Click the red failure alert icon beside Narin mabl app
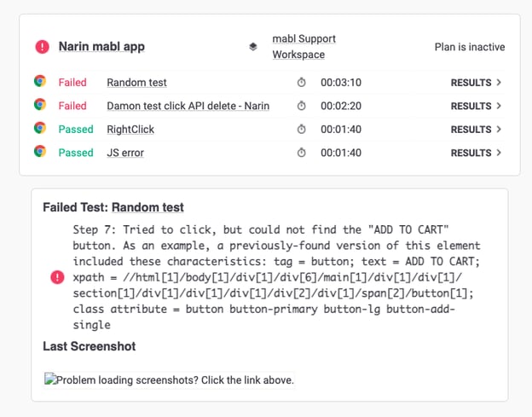The height and width of the screenshot is (417, 532). (x=42, y=47)
